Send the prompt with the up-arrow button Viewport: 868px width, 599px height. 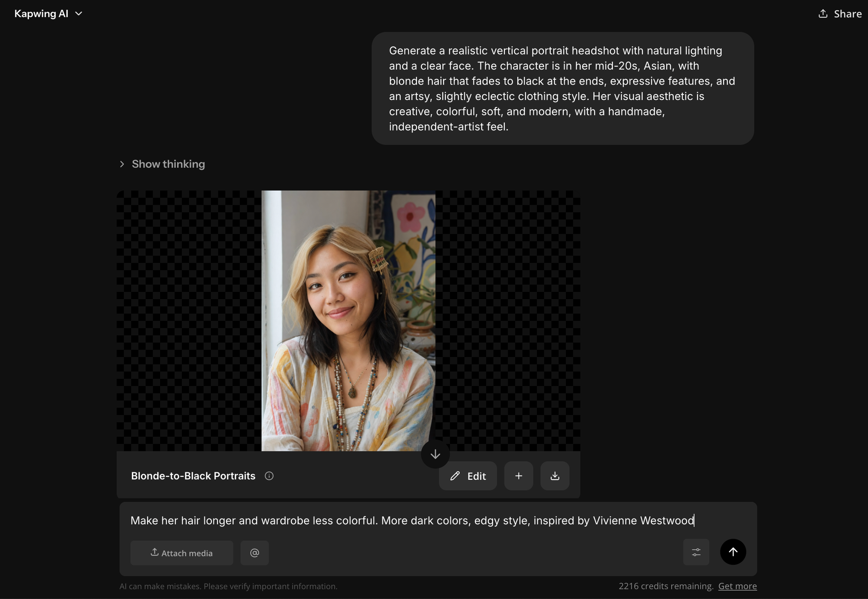pos(733,552)
